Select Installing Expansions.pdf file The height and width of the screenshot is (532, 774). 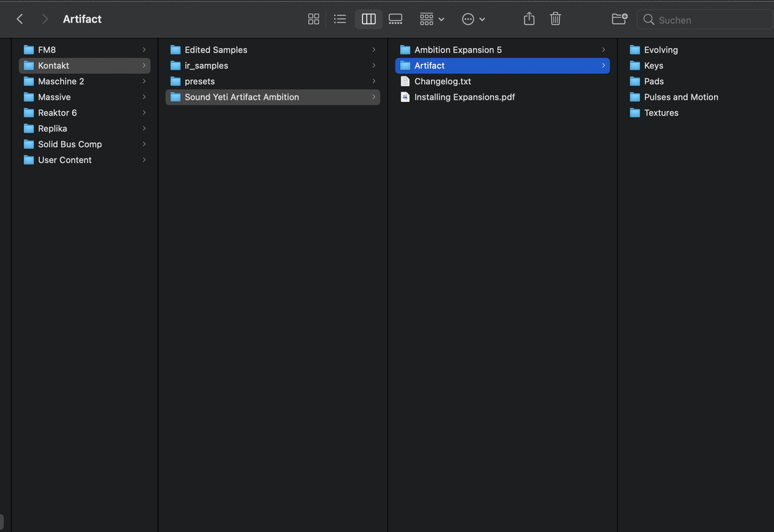click(x=502, y=97)
